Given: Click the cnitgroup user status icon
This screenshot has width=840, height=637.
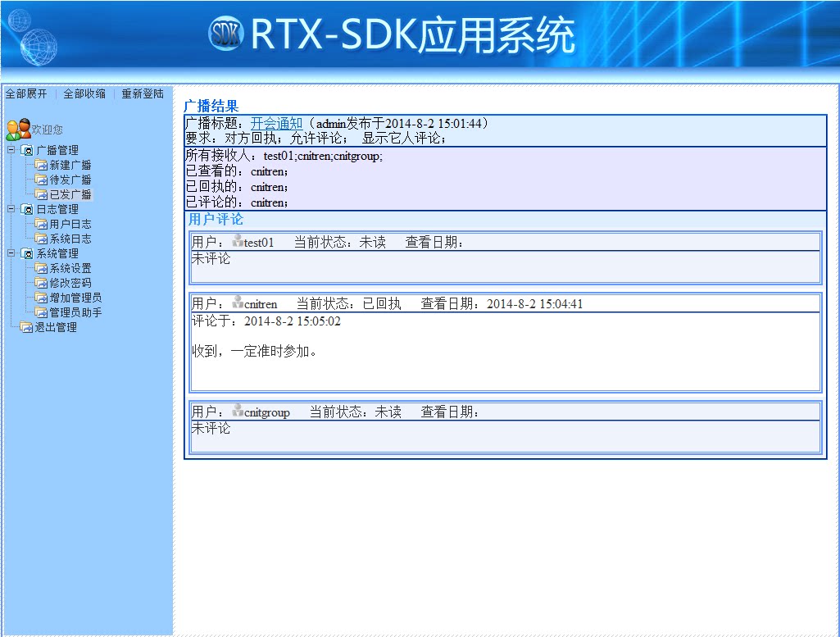Looking at the screenshot, I should (238, 411).
